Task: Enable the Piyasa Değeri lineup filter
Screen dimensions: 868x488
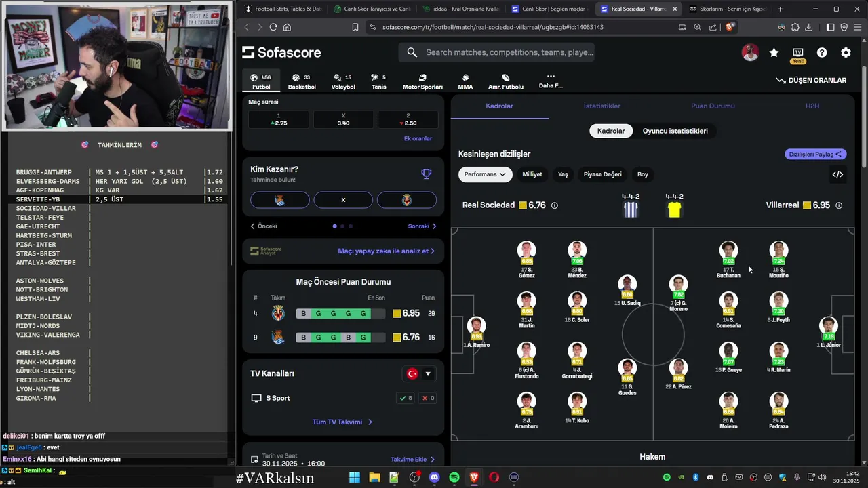Action: [603, 174]
